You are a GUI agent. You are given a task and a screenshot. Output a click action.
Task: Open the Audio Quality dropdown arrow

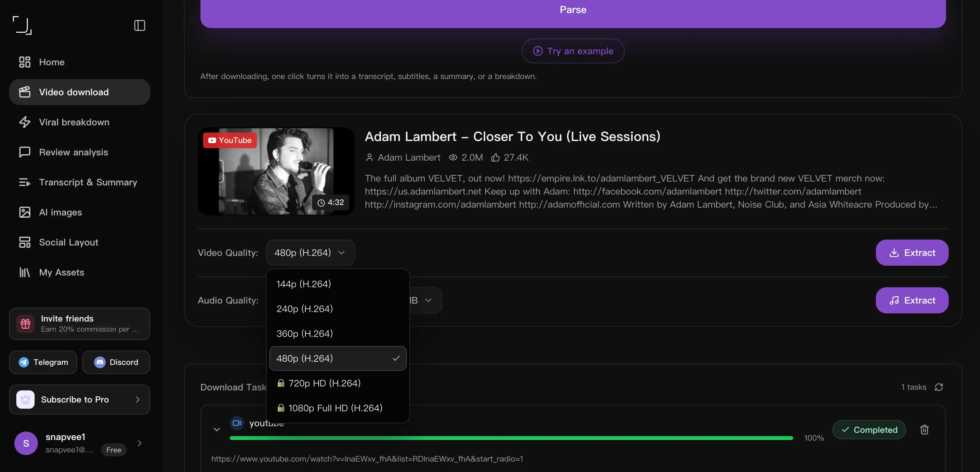pos(428,300)
